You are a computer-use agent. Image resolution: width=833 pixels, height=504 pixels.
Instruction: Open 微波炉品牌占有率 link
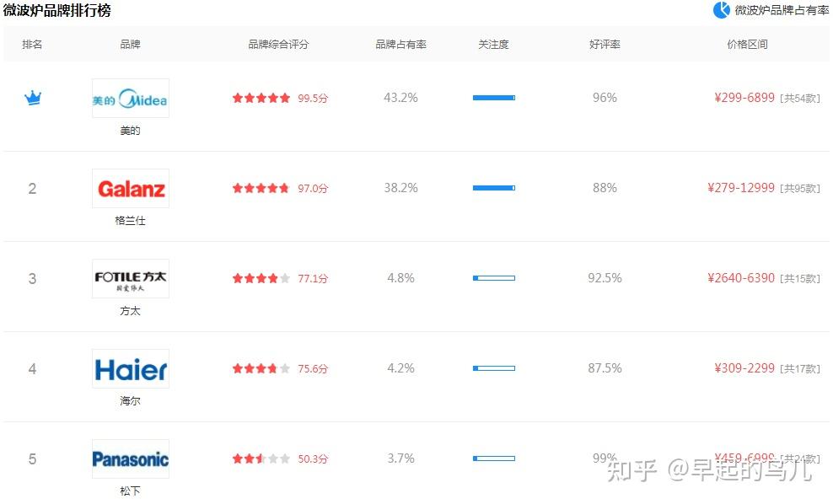click(782, 10)
